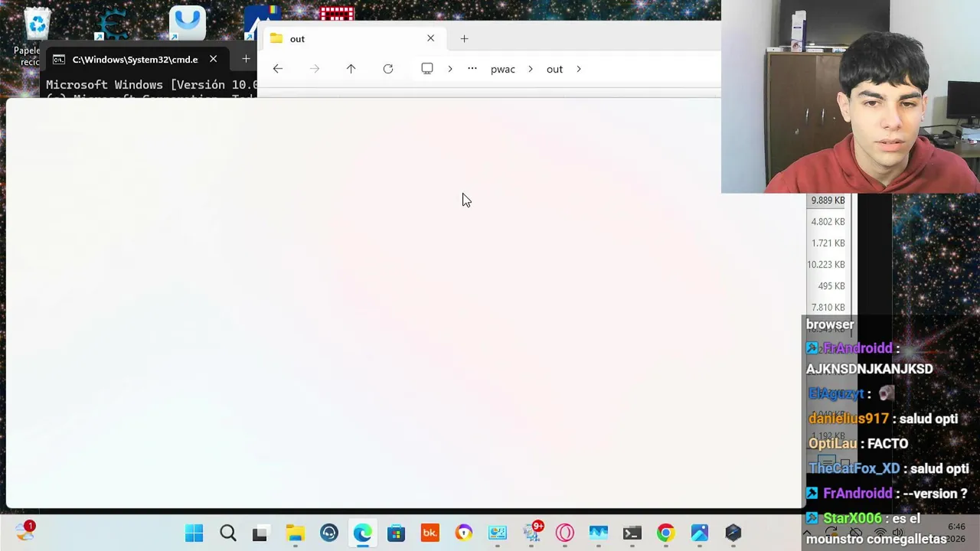Open the red grid desktop shortcut icon
The image size is (980, 551).
coord(337,14)
